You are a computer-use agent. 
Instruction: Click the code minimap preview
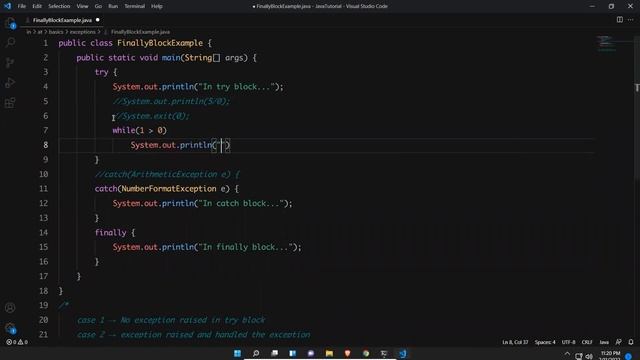pos(607,44)
